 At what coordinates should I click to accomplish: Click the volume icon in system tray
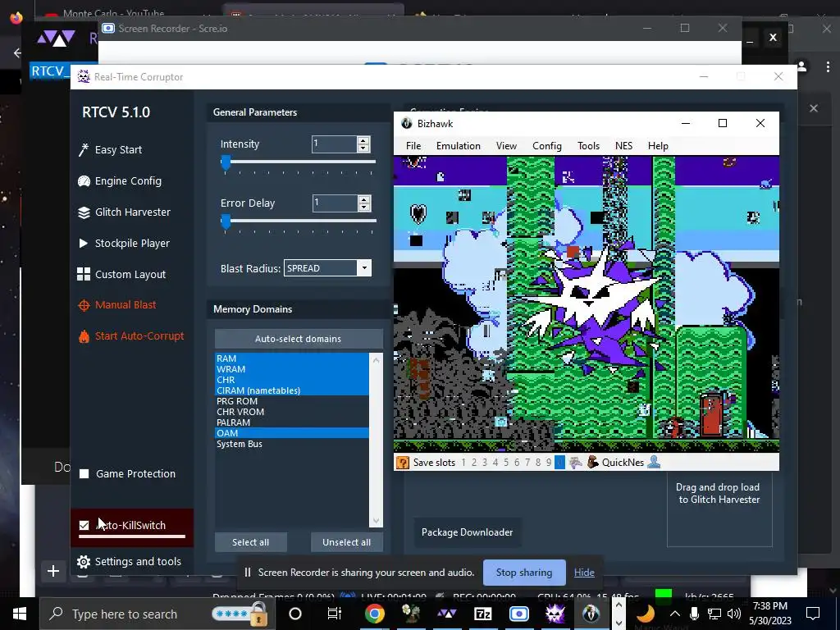[734, 614]
